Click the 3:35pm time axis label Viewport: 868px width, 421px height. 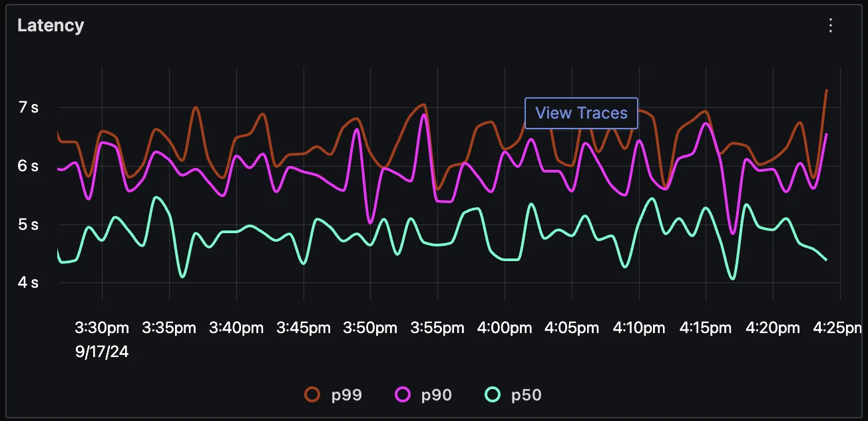click(x=169, y=328)
